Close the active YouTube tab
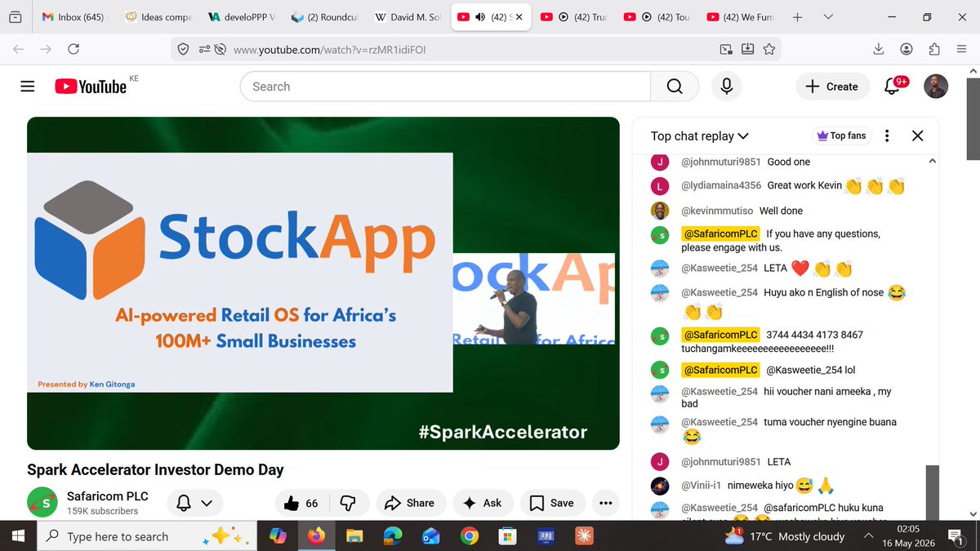Image resolution: width=980 pixels, height=551 pixels. click(x=520, y=17)
